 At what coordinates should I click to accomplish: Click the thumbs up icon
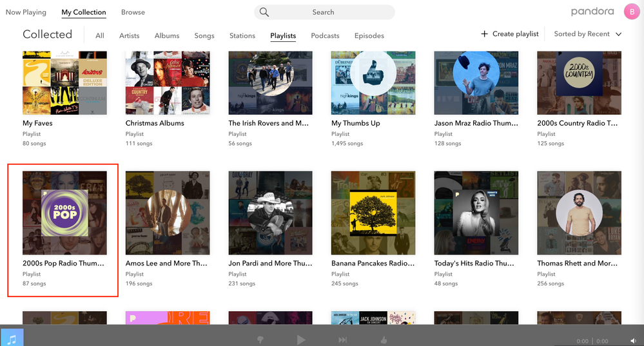(x=384, y=340)
